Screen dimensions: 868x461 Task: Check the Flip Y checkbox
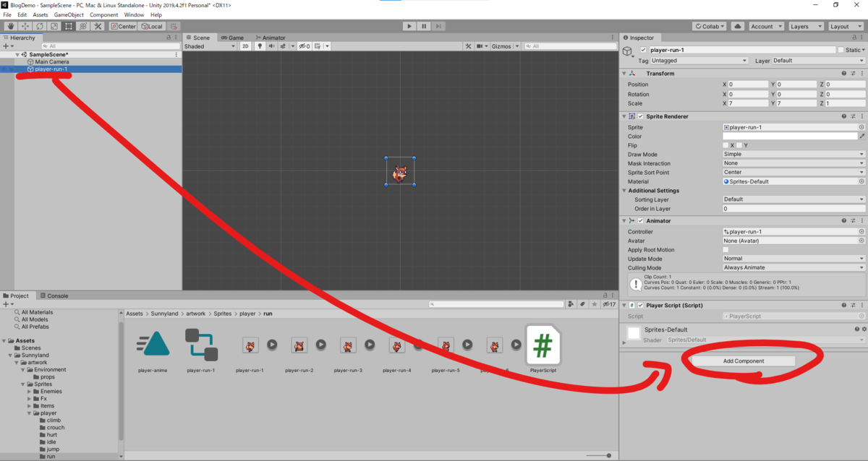coord(740,145)
